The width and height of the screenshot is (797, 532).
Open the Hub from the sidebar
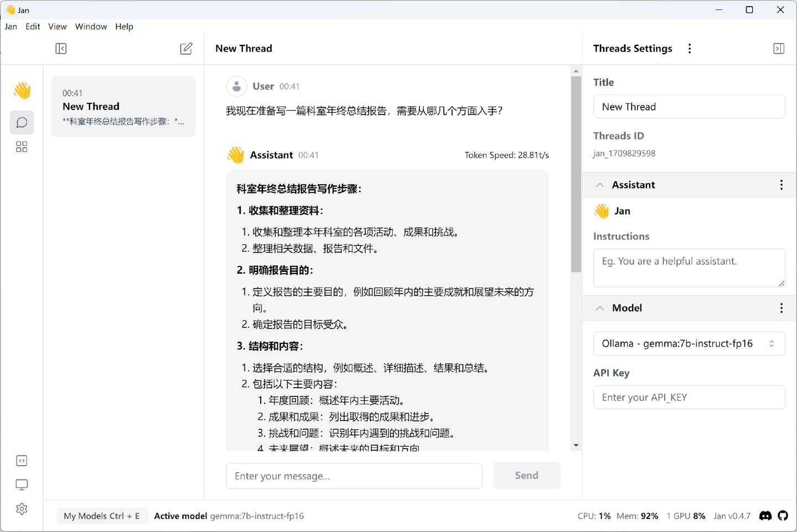coord(22,147)
